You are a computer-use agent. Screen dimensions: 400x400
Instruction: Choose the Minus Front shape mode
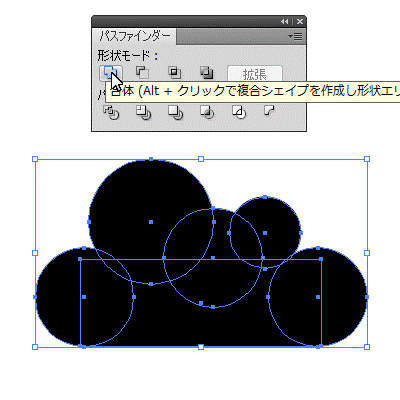142,72
